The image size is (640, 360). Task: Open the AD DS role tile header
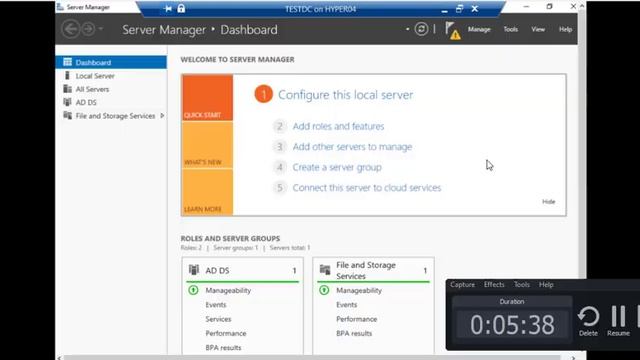[x=242, y=270]
